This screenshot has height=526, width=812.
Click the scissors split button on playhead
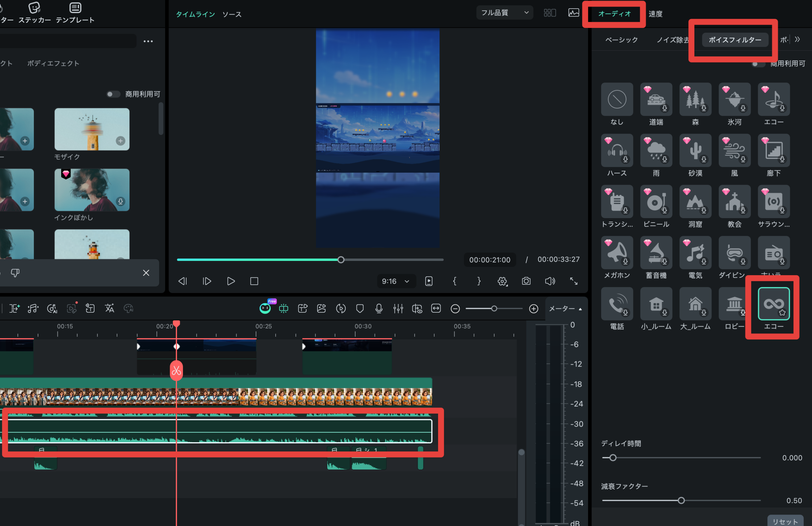click(176, 370)
